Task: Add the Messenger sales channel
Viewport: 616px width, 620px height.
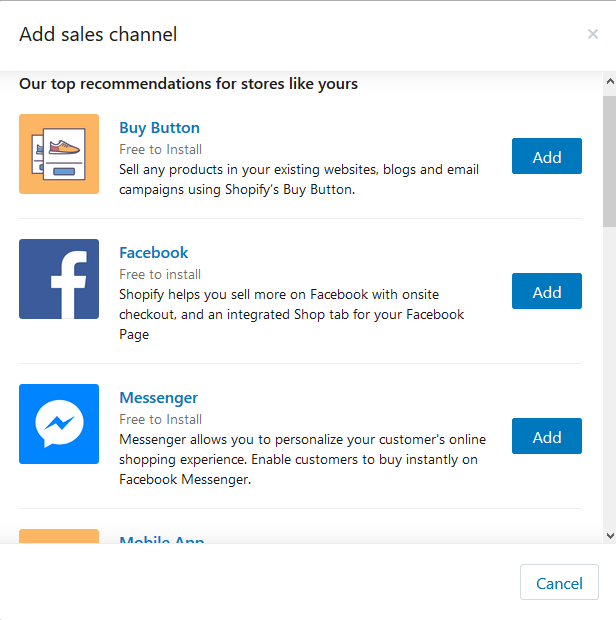Action: click(x=546, y=436)
